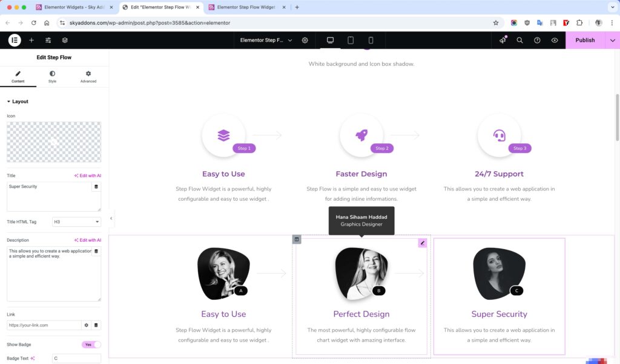The image size is (620, 364).
Task: Click the Step 1 badge
Action: [x=244, y=149]
